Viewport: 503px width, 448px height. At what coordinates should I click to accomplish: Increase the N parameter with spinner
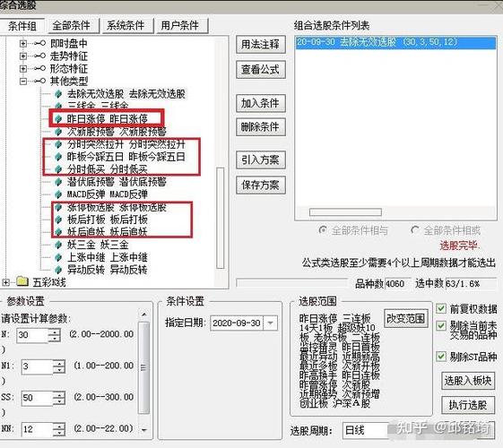55,332
